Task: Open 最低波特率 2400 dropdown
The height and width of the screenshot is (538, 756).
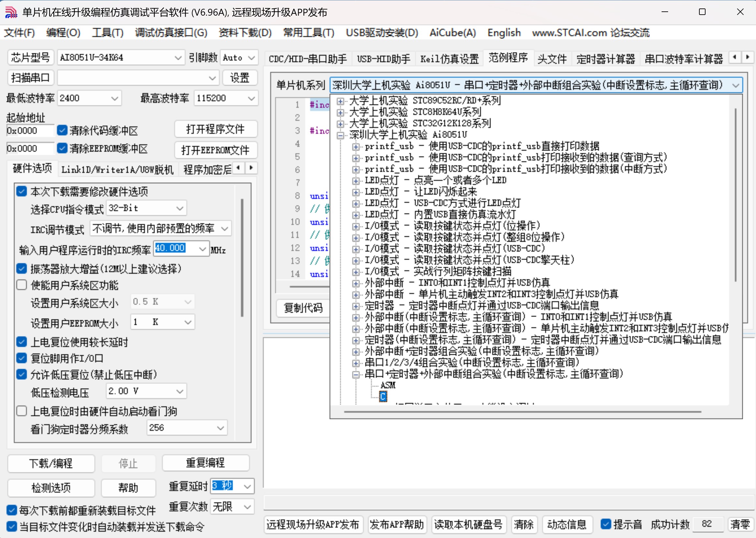Action: tap(90, 98)
